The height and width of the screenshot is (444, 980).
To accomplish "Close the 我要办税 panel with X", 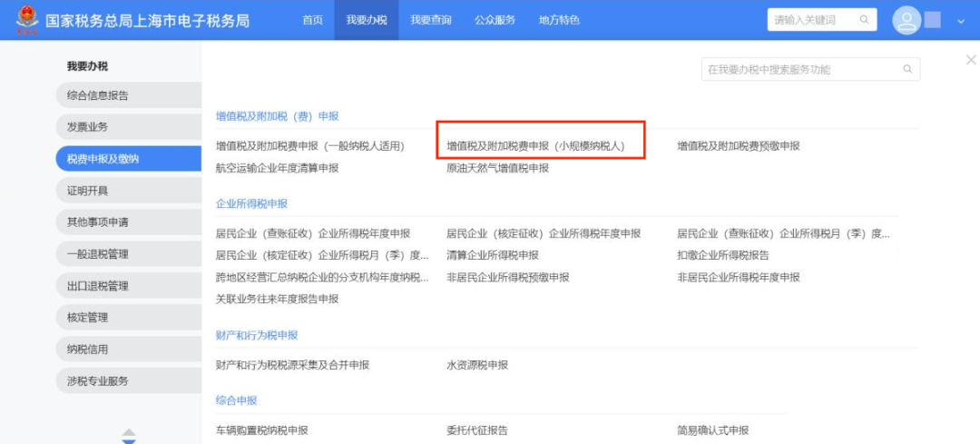I will click(x=971, y=60).
